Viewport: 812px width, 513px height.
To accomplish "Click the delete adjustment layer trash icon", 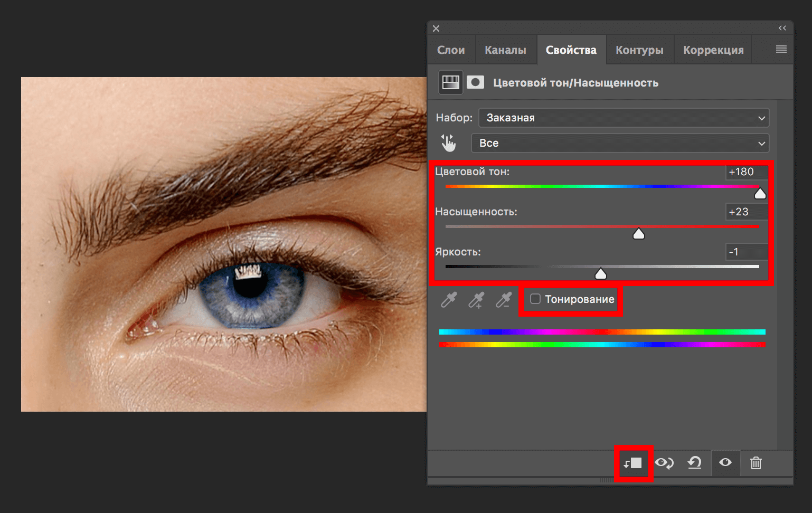I will (x=756, y=463).
